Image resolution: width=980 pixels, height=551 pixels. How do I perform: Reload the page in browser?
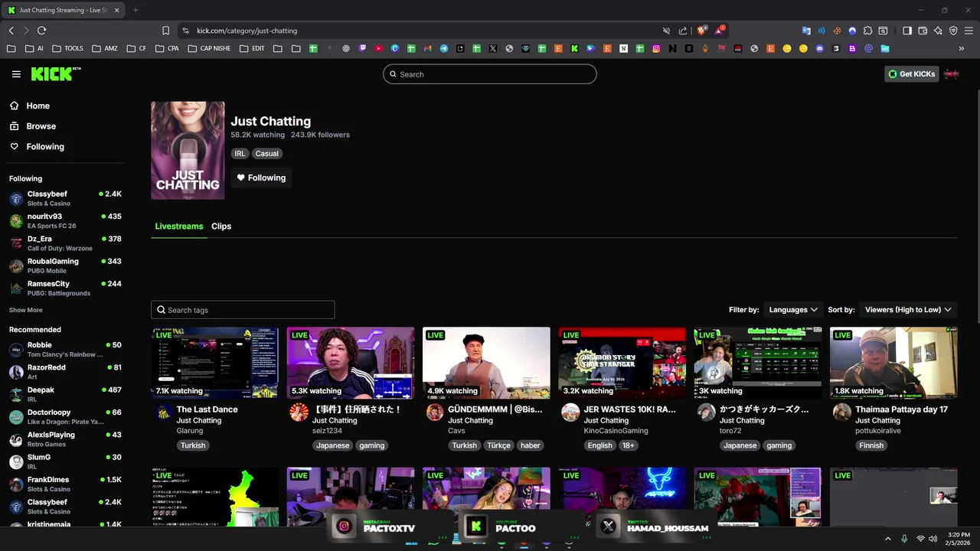(x=41, y=31)
